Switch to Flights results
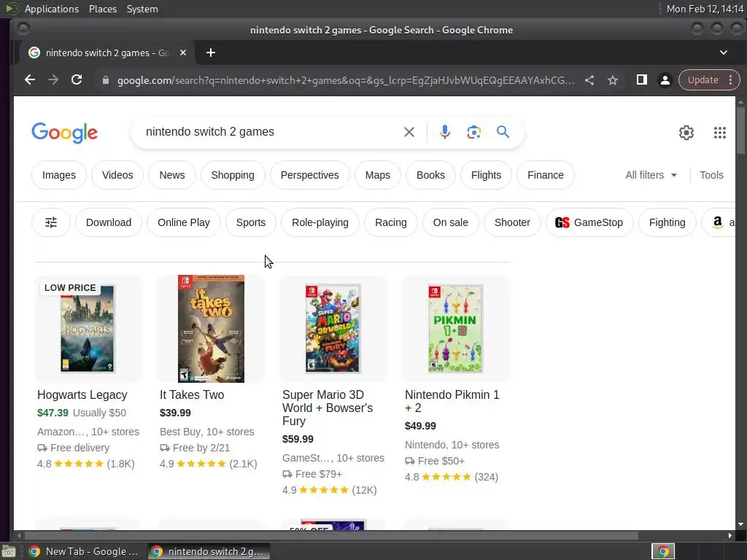Screen dimensions: 747x560 (486, 175)
